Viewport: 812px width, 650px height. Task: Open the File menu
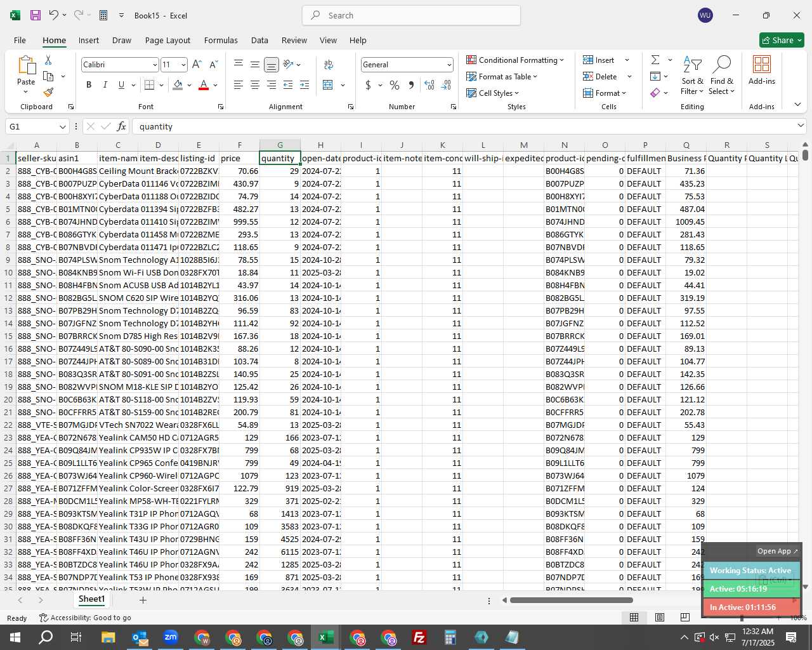20,40
